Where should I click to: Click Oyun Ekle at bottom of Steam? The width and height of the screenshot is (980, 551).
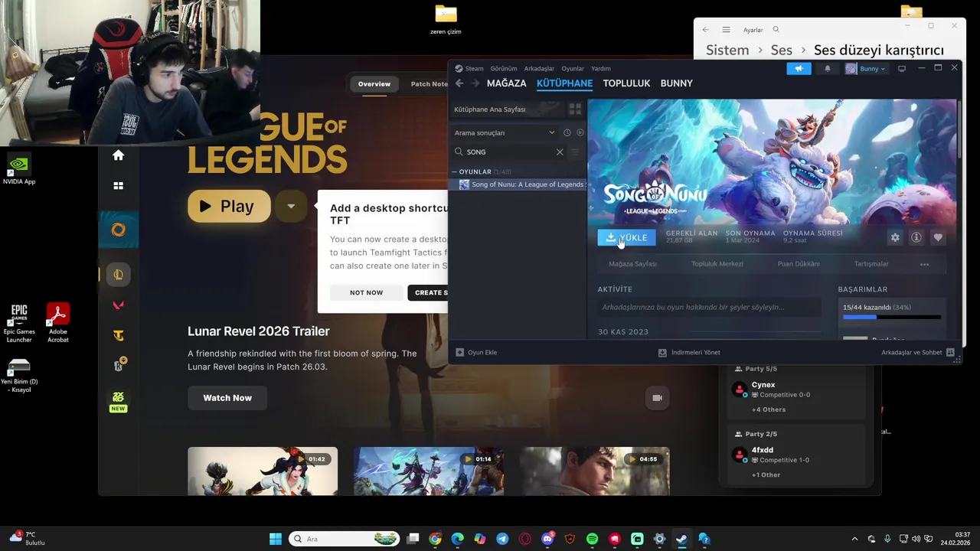tap(476, 353)
